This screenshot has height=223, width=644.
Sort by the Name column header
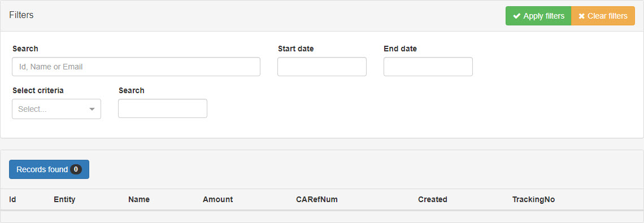[139, 200]
